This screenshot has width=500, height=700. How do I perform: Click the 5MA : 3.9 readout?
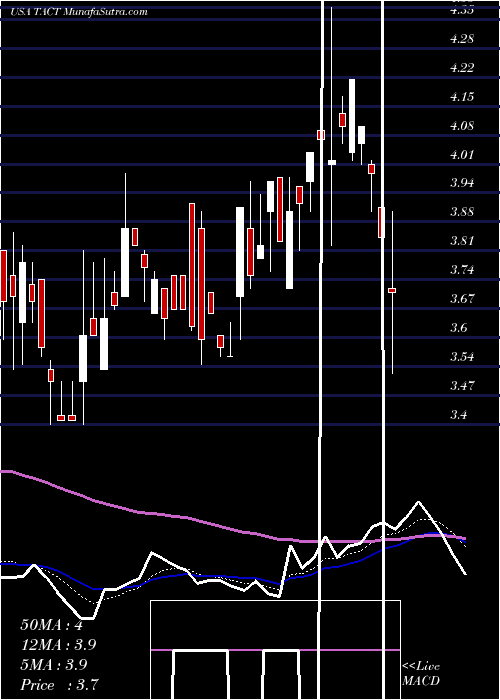click(55, 665)
